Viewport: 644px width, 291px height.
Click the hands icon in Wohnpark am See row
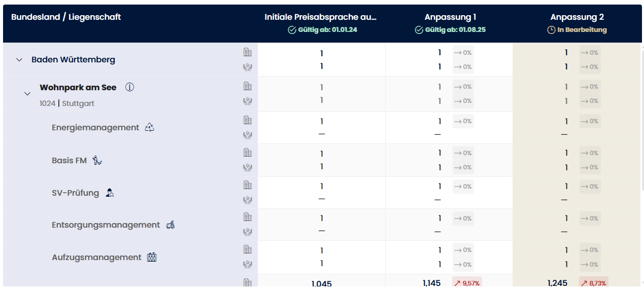(248, 100)
